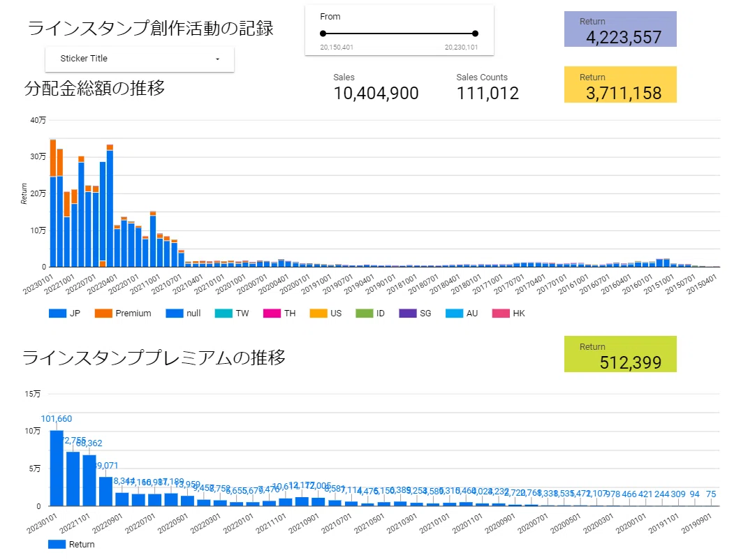Click the HK legend color swatch
The height and width of the screenshot is (560, 748).
tap(501, 314)
